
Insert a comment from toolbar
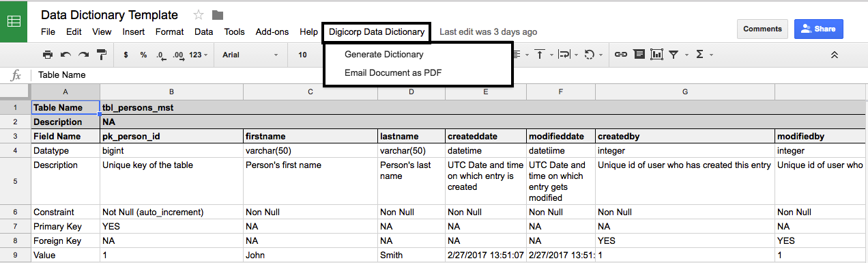[x=639, y=55]
